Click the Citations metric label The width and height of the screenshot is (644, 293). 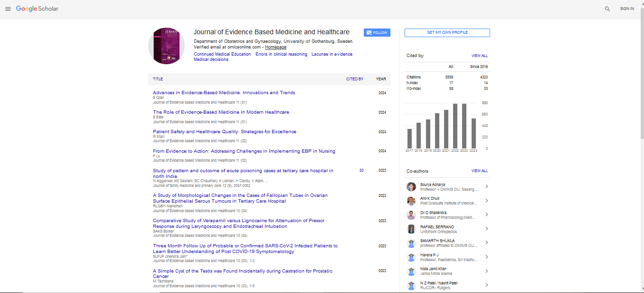click(414, 77)
